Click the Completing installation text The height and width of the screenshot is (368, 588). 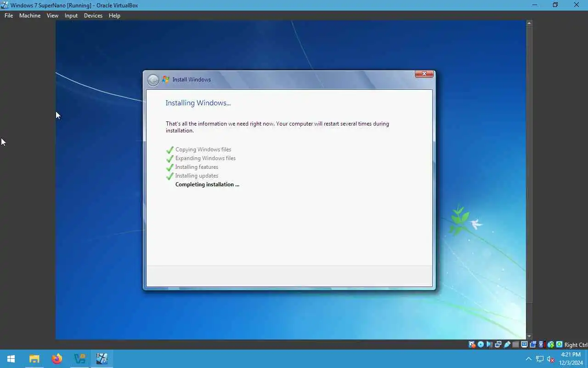(207, 184)
